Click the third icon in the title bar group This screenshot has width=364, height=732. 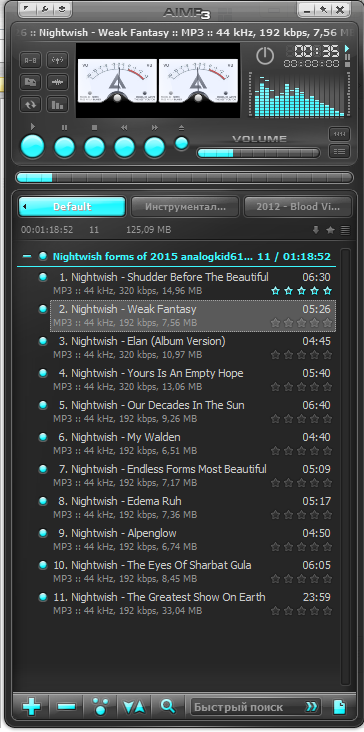pos(62,8)
